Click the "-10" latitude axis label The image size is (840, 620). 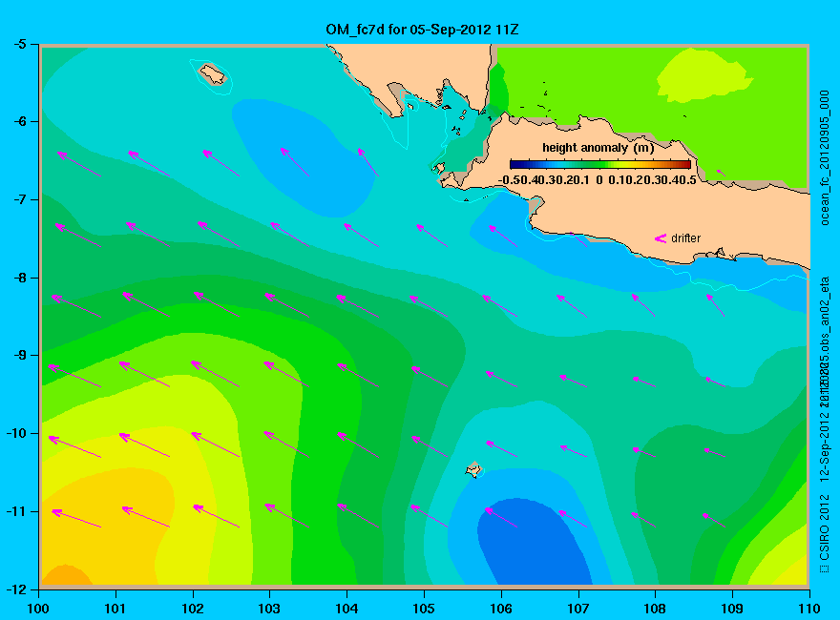pos(16,433)
